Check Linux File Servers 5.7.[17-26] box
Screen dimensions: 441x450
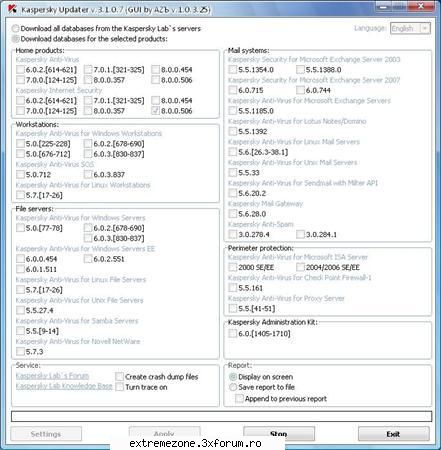click(20, 290)
